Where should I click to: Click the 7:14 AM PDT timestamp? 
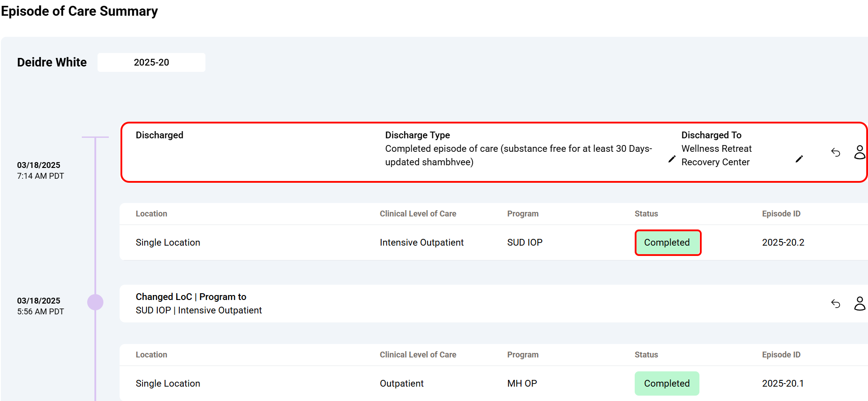click(40, 176)
